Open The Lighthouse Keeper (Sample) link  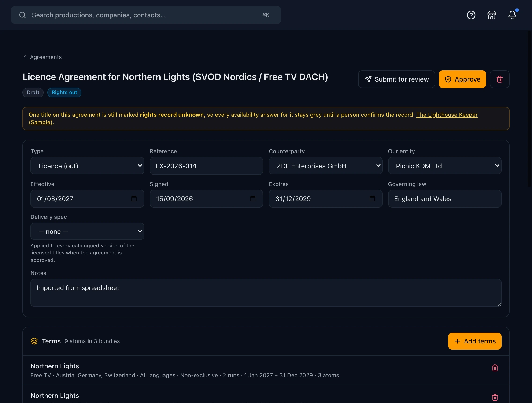(x=447, y=115)
